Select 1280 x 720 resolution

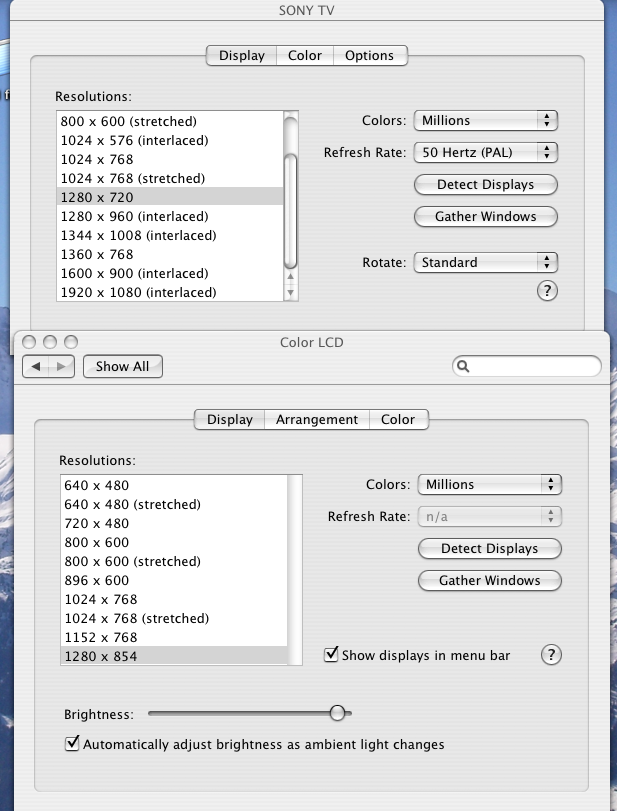170,198
